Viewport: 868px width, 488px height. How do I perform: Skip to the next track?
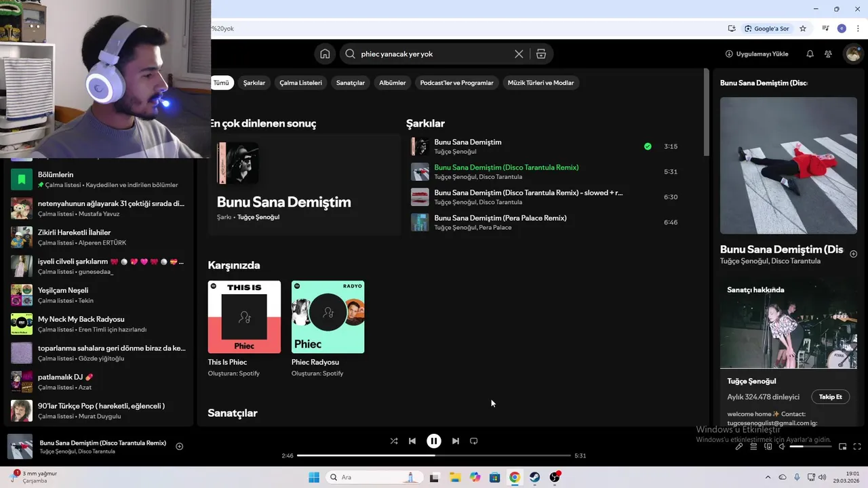456,441
